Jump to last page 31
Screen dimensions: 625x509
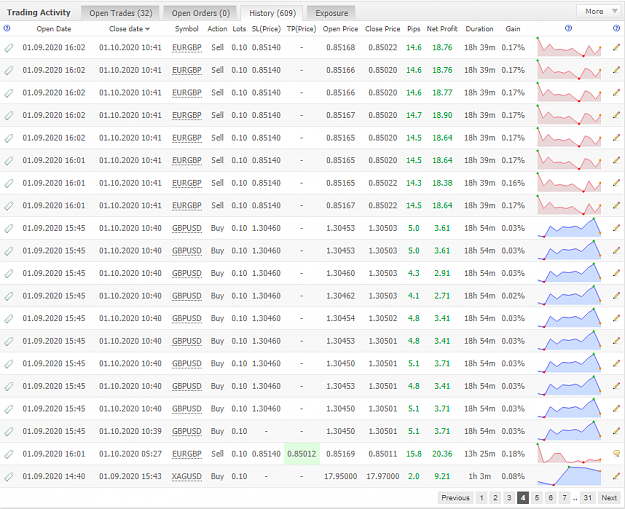(x=588, y=497)
